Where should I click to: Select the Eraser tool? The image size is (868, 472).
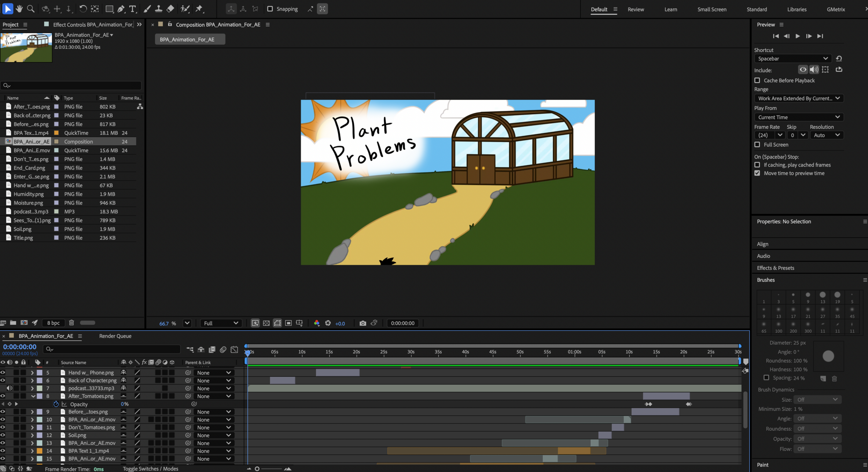[x=171, y=9]
